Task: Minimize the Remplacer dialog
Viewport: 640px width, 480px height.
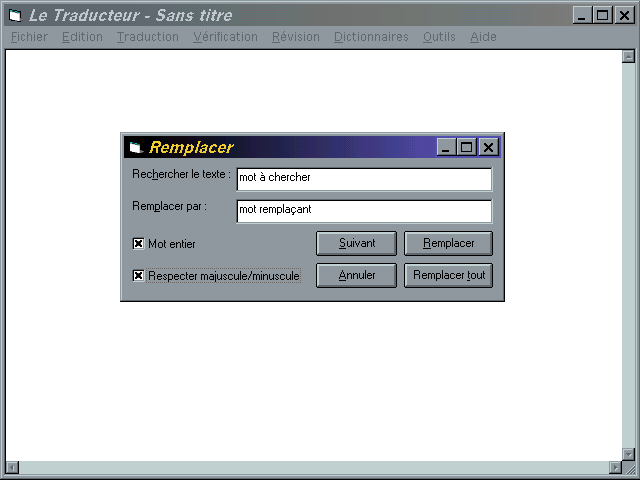Action: 446,147
